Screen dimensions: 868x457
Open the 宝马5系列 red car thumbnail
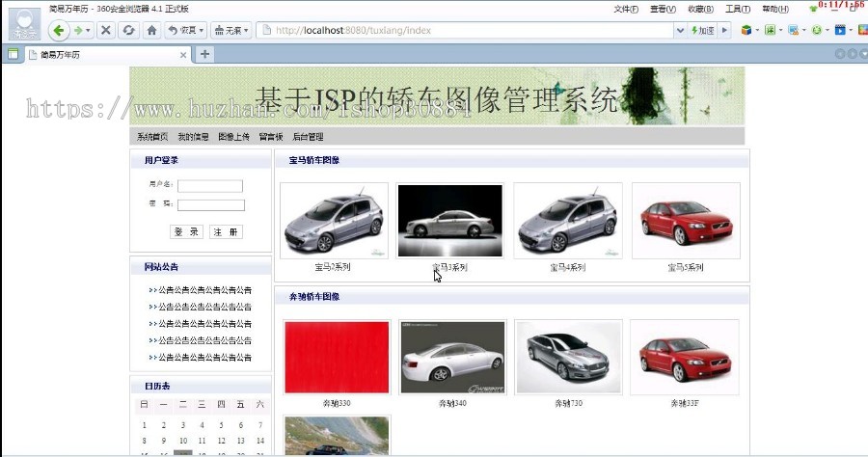click(686, 221)
